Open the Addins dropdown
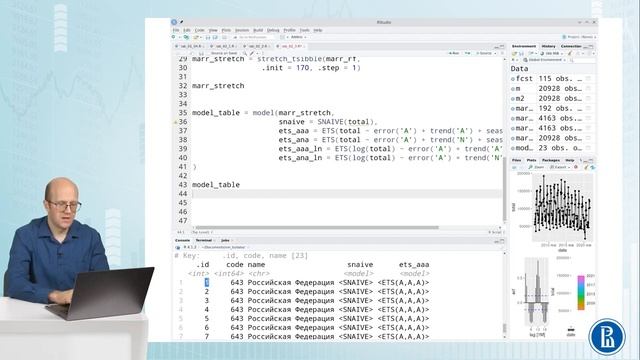Image resolution: width=640 pixels, height=360 pixels. point(298,37)
